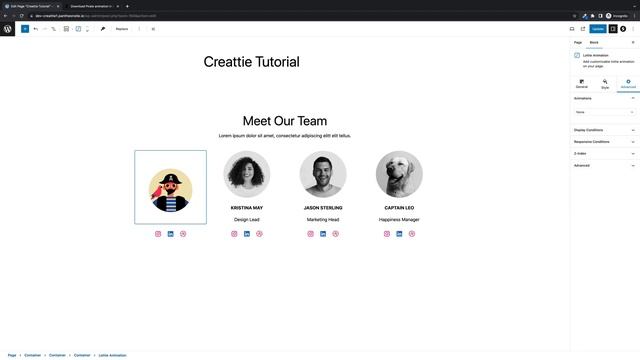The width and height of the screenshot is (640, 360).
Task: Switch to the Block tab in sidebar
Action: (x=594, y=42)
